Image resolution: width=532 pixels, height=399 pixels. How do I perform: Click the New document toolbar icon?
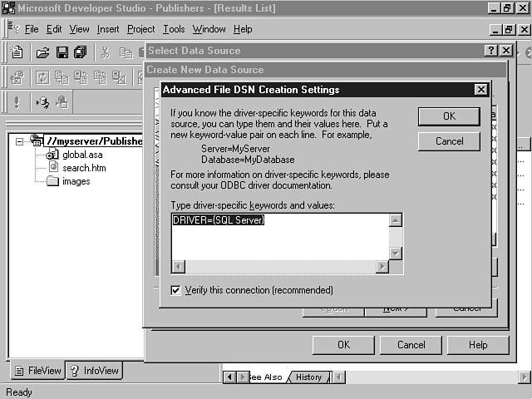[17, 52]
